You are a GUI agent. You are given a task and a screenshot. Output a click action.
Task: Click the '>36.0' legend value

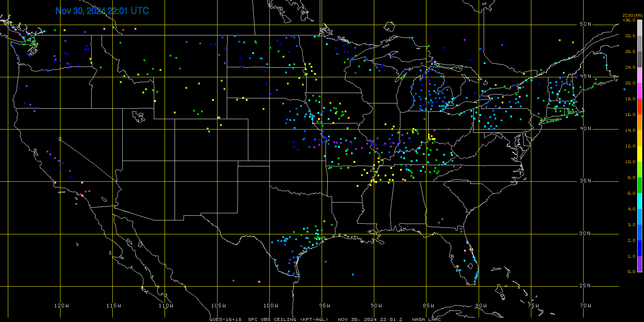[x=629, y=20]
